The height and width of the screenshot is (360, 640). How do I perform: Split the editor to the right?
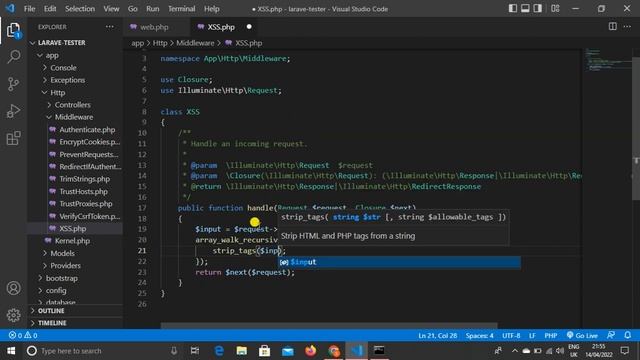click(x=613, y=27)
